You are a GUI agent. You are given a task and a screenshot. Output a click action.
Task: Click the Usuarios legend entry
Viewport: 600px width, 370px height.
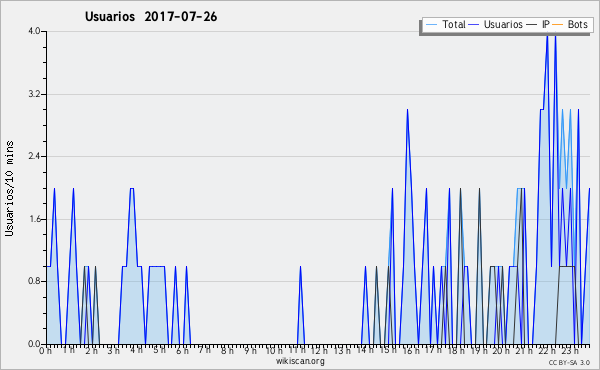(496, 24)
